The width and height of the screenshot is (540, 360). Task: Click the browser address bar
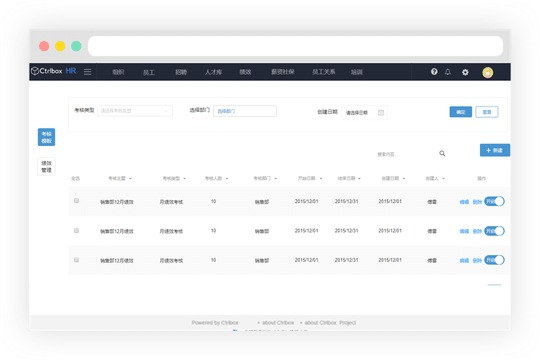(x=295, y=46)
